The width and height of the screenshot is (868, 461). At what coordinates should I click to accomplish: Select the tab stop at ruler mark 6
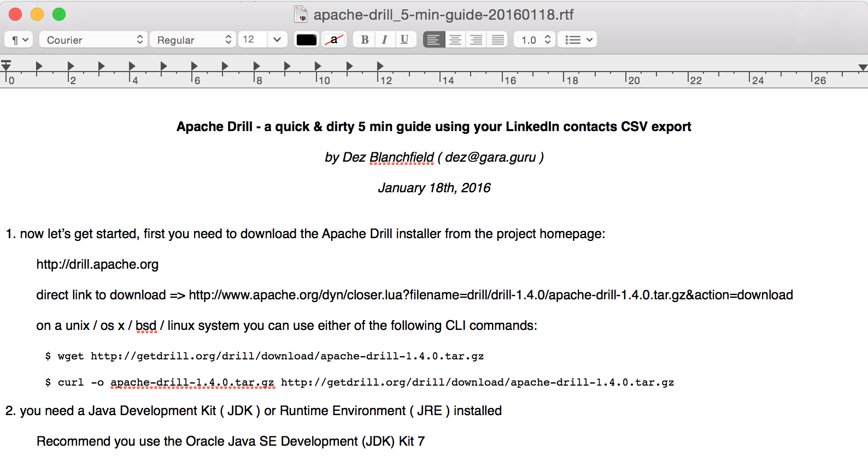194,66
